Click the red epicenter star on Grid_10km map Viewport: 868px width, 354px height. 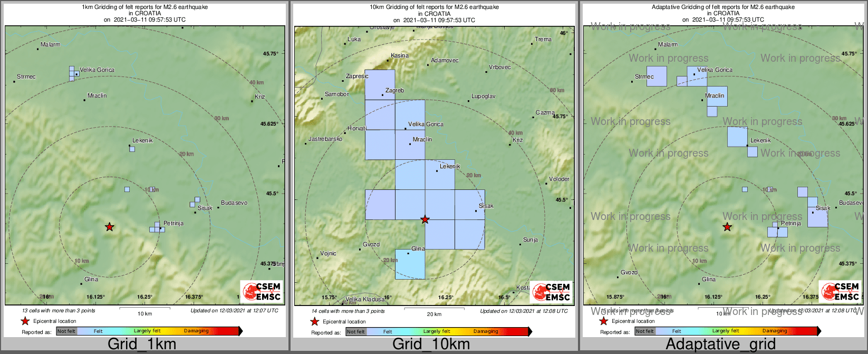tap(425, 219)
